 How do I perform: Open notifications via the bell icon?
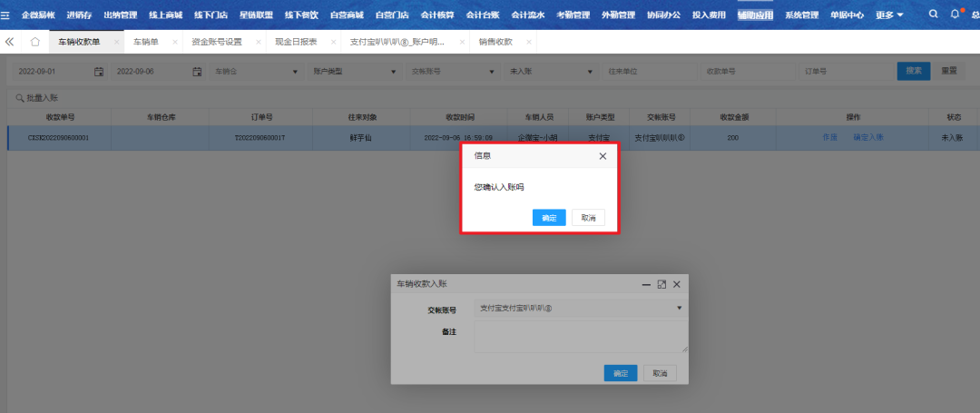coord(955,15)
